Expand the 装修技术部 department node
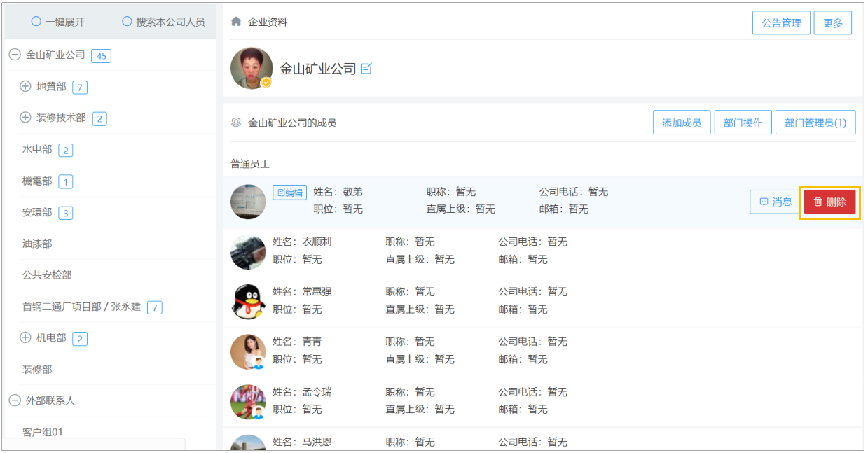The height and width of the screenshot is (453, 868). tap(25, 118)
